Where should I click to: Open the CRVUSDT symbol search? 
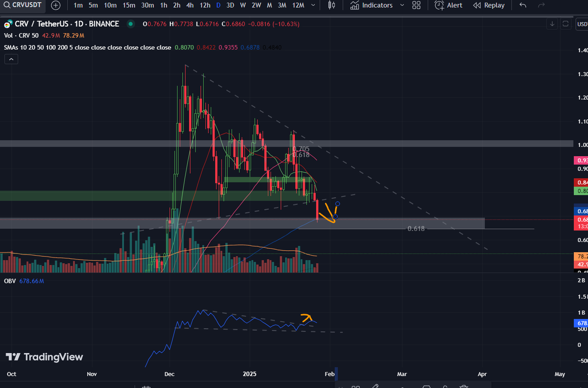(23, 5)
